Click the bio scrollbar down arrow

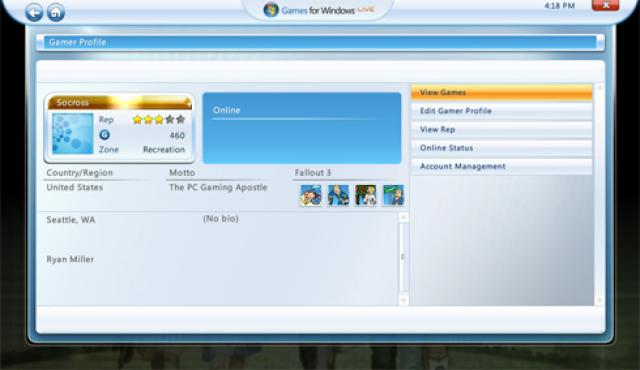[x=403, y=300]
